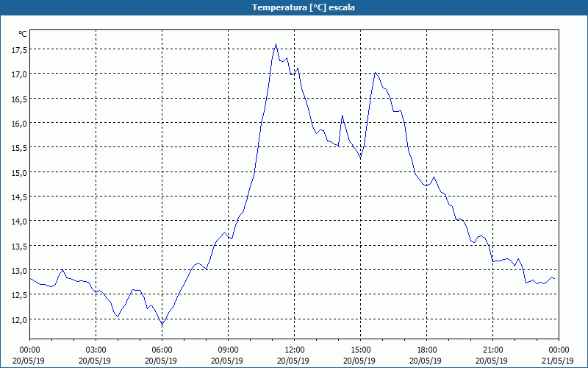The height and width of the screenshot is (368, 588).
Task: Select the 14,5 y-axis value
Action: click(x=19, y=197)
